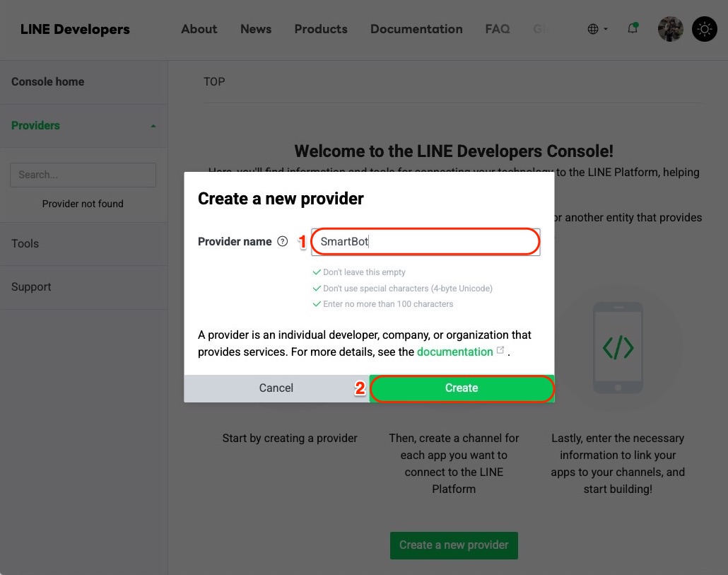
Task: Open the News page
Action: pyautogui.click(x=256, y=29)
